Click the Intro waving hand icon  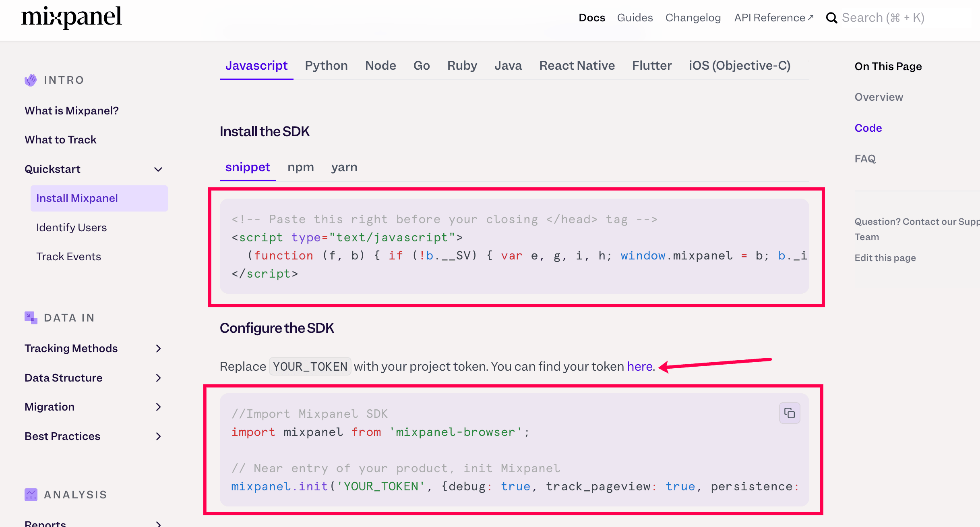31,80
